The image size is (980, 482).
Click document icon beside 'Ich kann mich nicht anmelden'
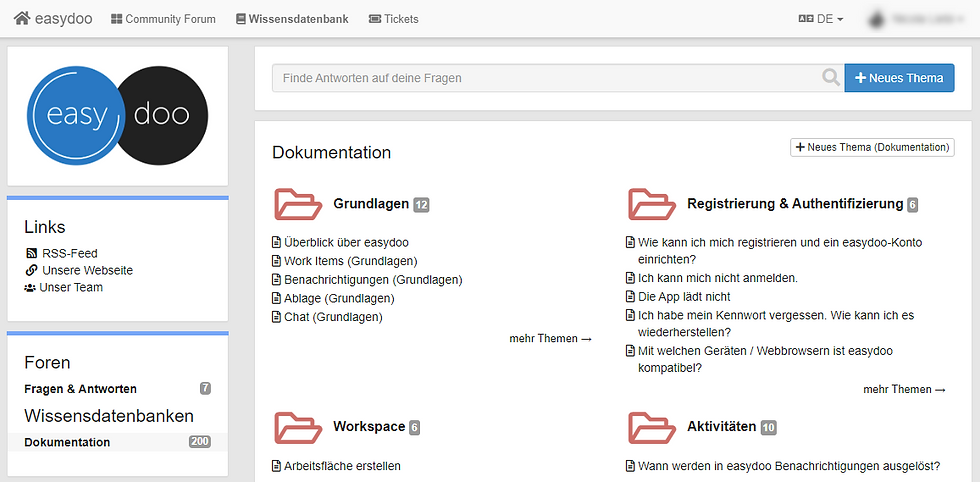click(x=630, y=278)
